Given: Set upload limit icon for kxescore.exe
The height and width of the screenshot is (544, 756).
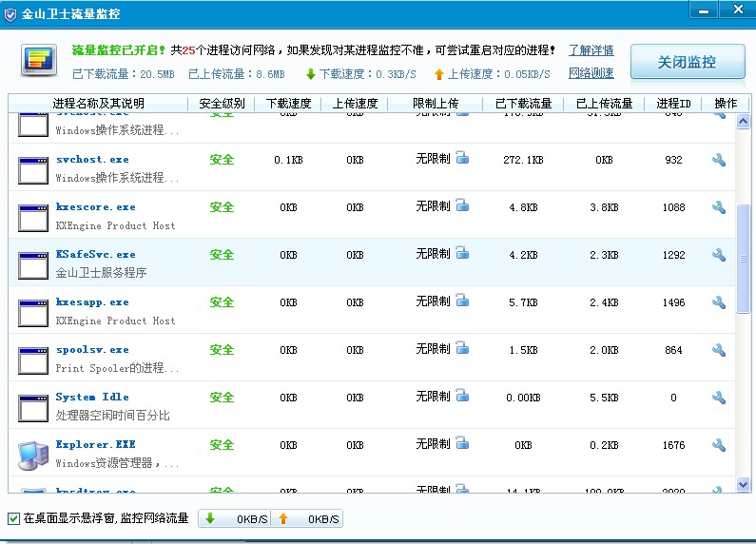Looking at the screenshot, I should 462,205.
